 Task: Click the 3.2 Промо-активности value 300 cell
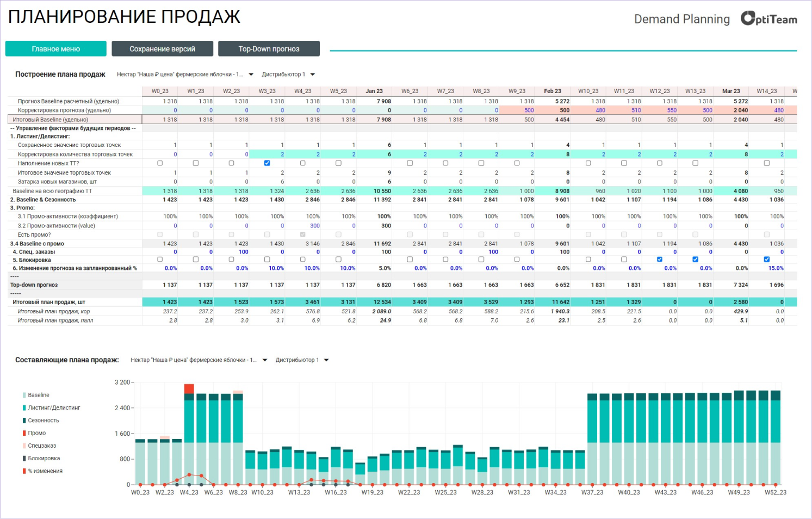[303, 226]
